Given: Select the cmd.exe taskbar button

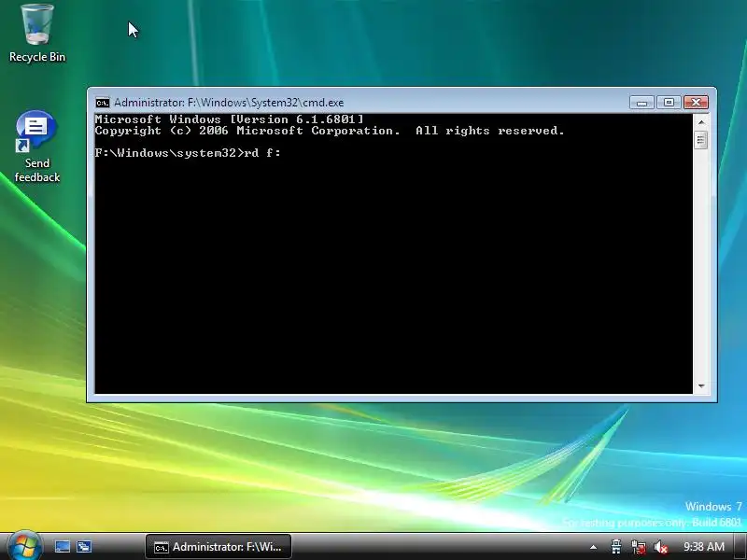Looking at the screenshot, I should [218, 547].
